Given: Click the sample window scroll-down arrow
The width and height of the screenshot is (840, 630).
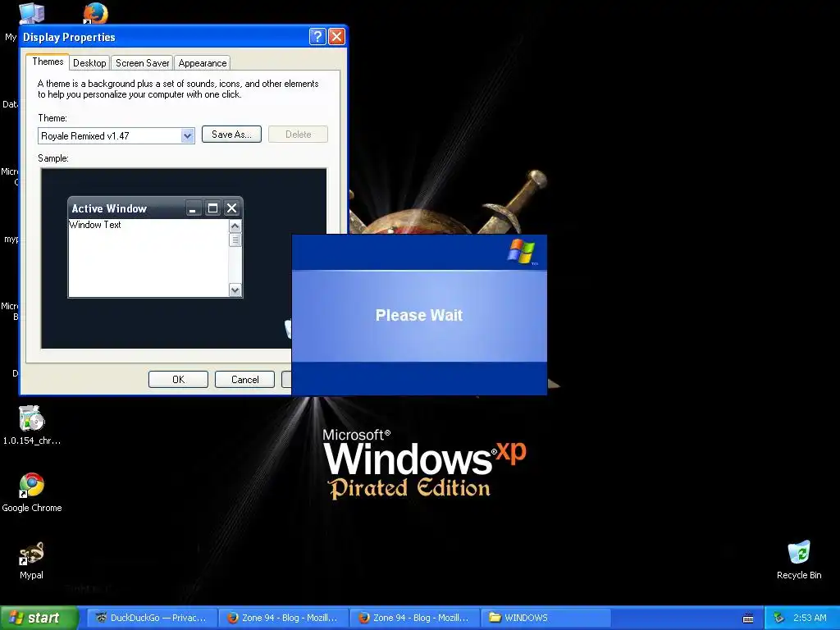Looking at the screenshot, I should click(x=235, y=290).
